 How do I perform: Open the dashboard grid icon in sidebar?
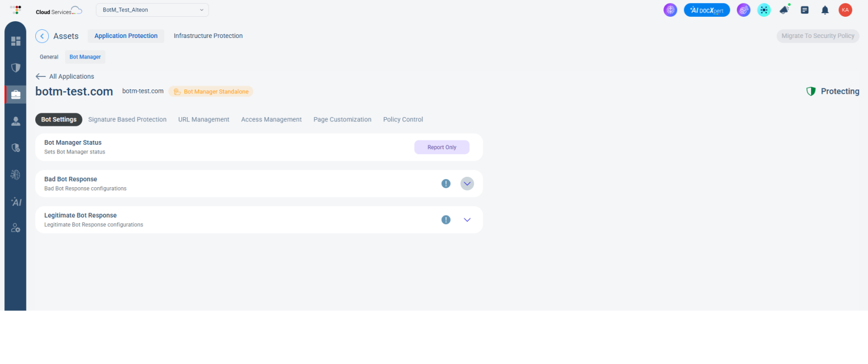coord(16,41)
